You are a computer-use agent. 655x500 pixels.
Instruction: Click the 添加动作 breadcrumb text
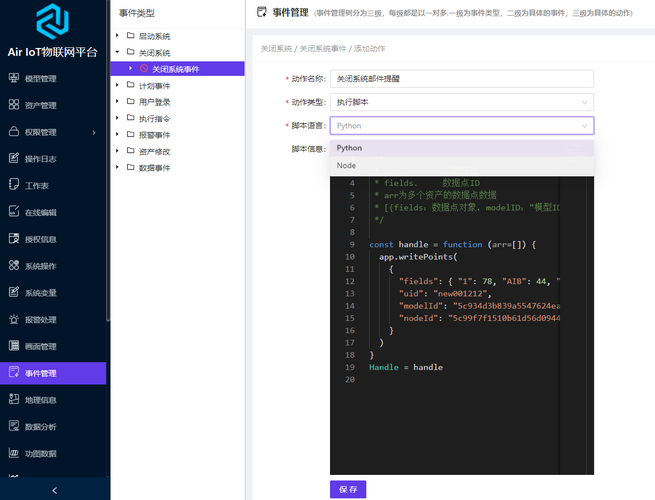click(370, 49)
